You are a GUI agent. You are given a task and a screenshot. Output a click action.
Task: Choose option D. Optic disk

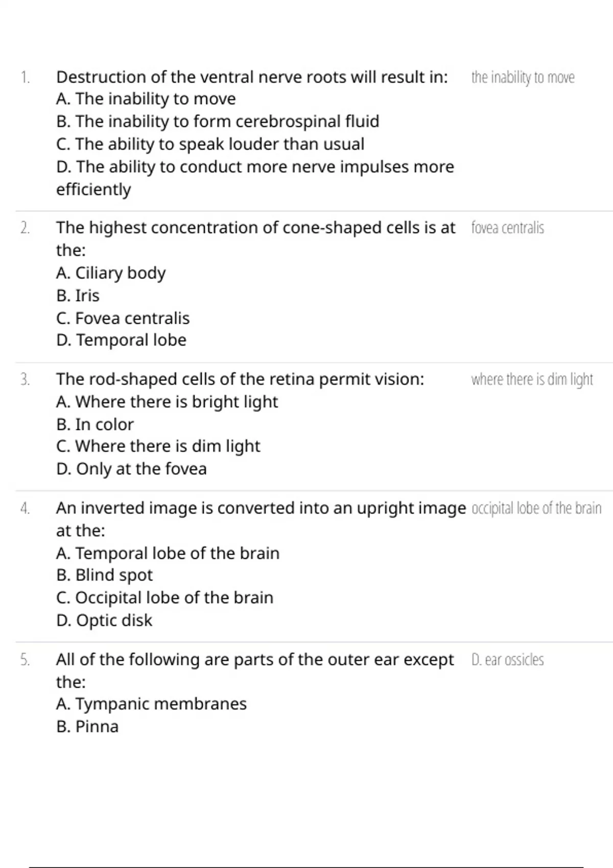104,620
